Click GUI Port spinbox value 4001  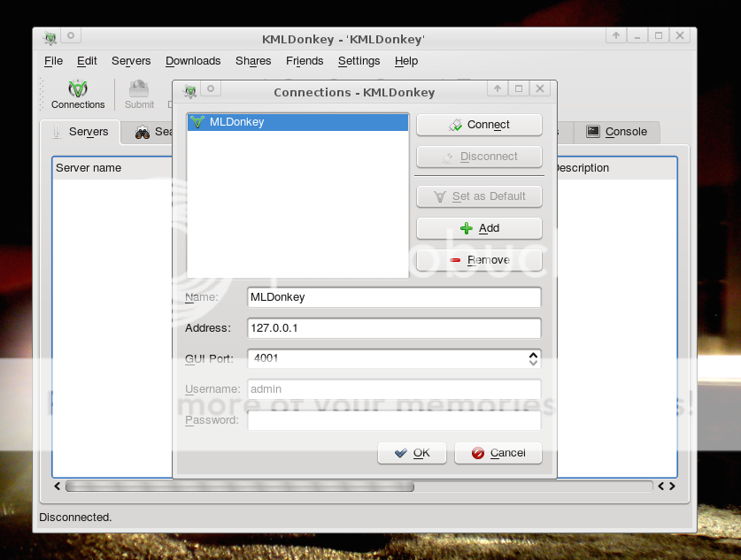click(x=388, y=358)
